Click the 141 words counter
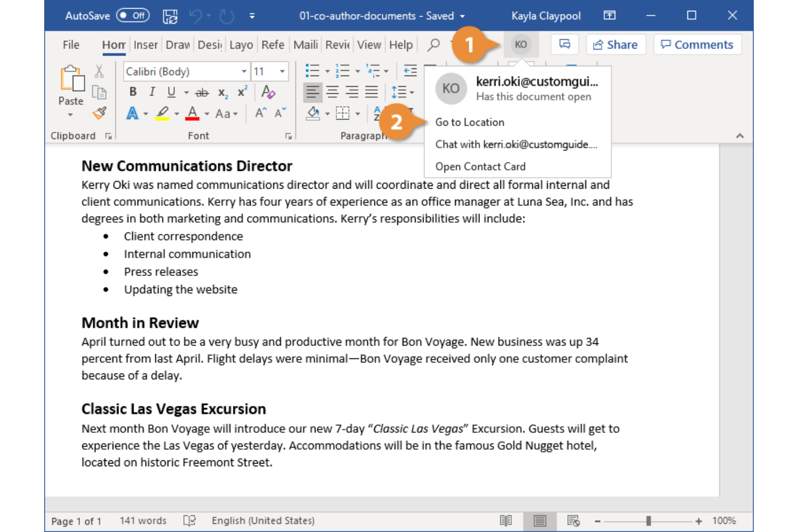This screenshot has width=798, height=532. (142, 520)
